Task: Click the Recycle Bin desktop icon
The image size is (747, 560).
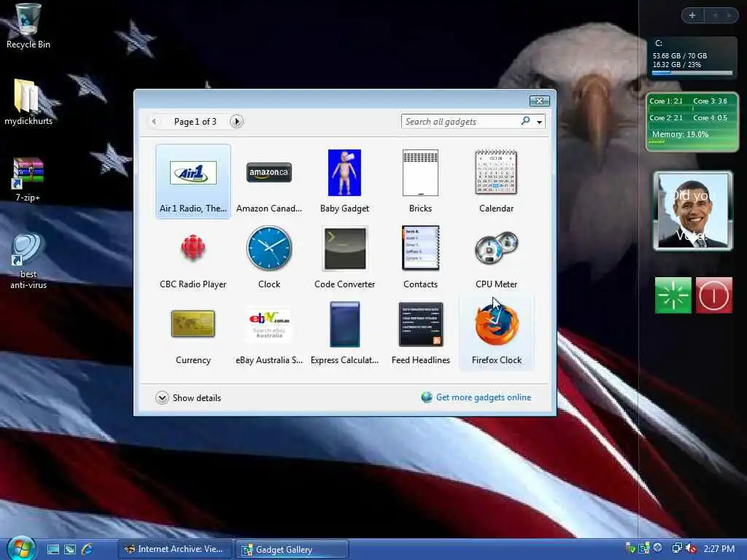Action: [x=28, y=26]
